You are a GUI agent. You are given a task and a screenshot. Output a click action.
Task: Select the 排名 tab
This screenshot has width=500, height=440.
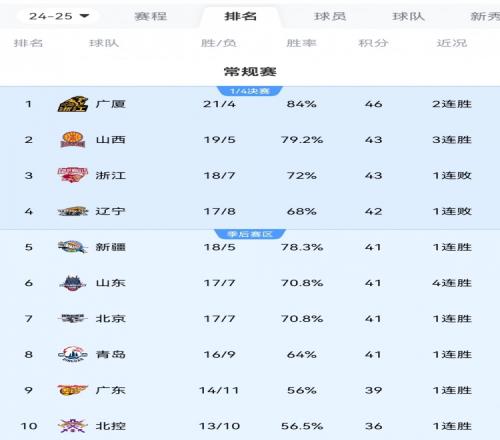[240, 16]
